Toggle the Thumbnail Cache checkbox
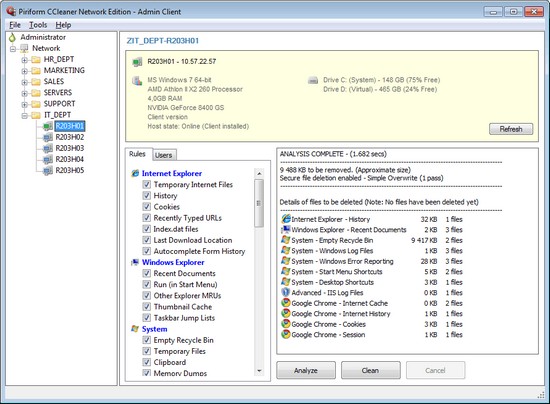550x404 pixels. [x=147, y=307]
